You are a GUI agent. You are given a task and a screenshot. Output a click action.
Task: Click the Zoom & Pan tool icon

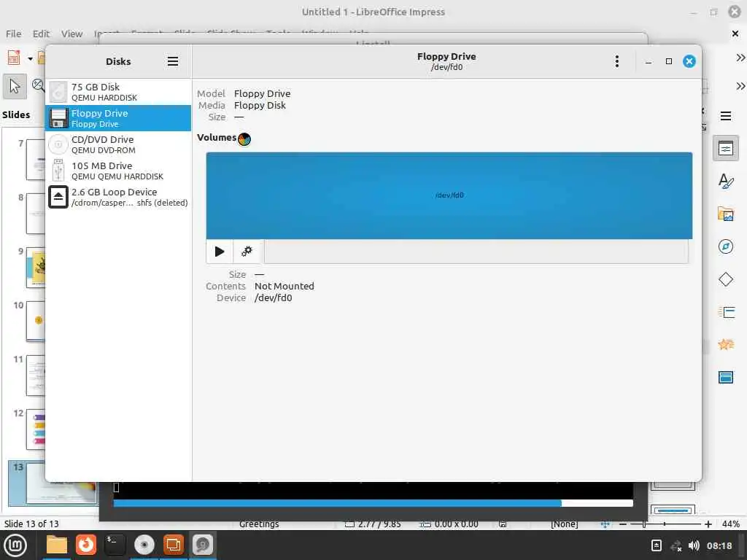click(x=38, y=86)
